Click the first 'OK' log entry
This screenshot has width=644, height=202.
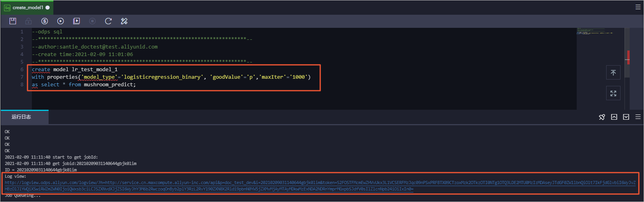coord(7,132)
